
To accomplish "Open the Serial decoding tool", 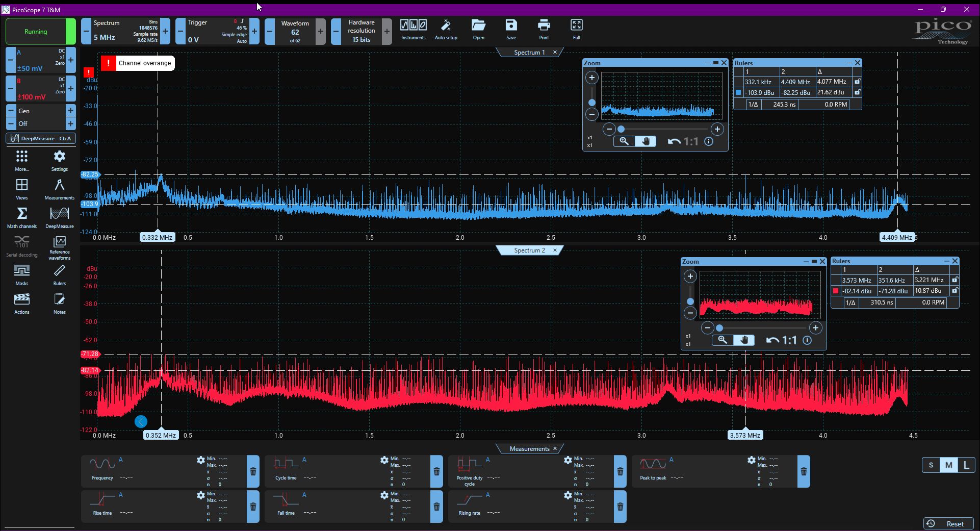I will (21, 246).
